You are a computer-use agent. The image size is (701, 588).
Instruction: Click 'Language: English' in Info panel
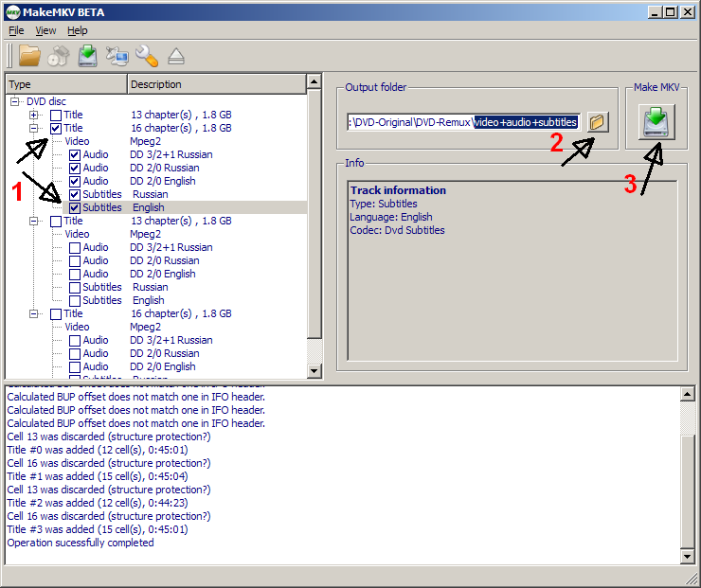(391, 217)
